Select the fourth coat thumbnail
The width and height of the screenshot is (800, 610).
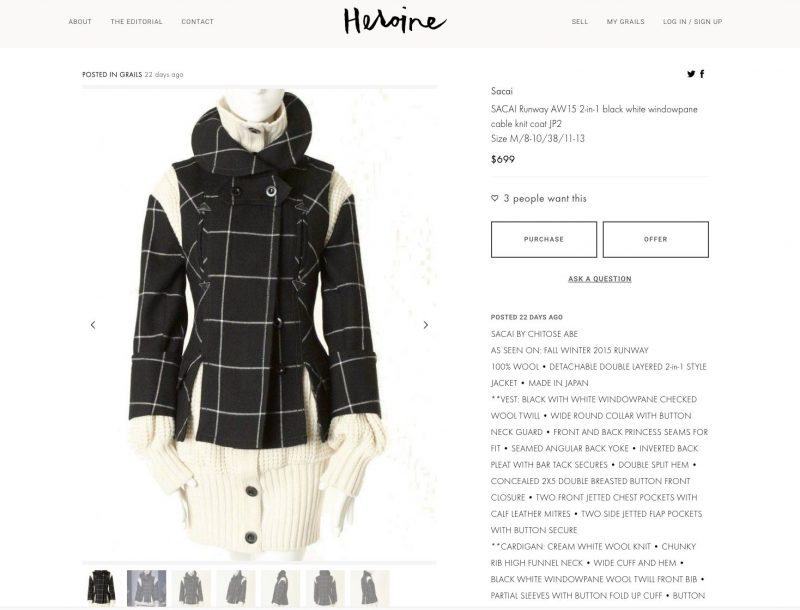coord(236,588)
